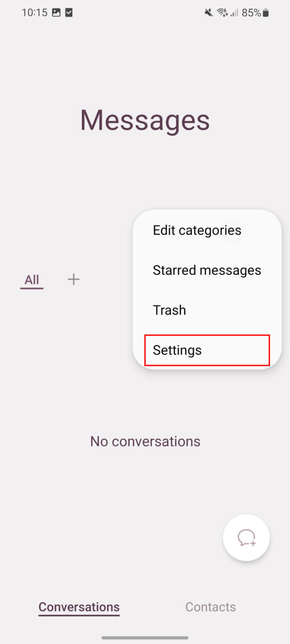This screenshot has width=290, height=644.
Task: Tap the home gesture navigation bar
Action: click(145, 637)
